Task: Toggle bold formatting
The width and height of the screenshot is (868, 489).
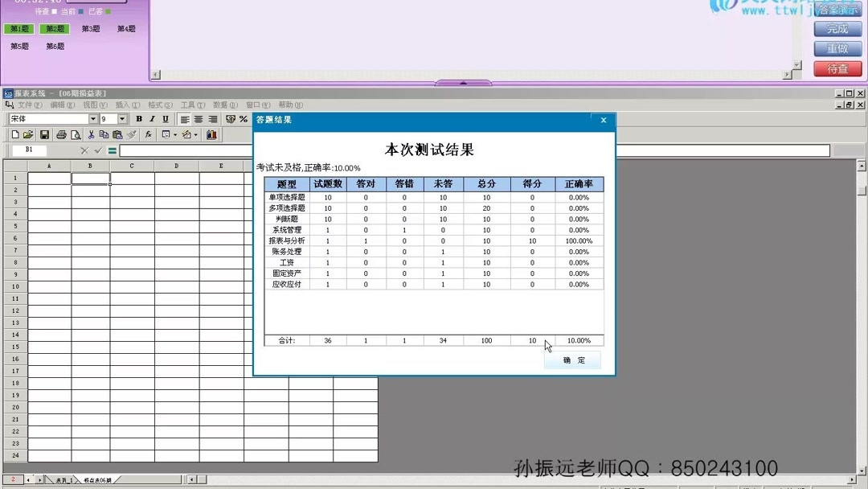Action: [139, 118]
